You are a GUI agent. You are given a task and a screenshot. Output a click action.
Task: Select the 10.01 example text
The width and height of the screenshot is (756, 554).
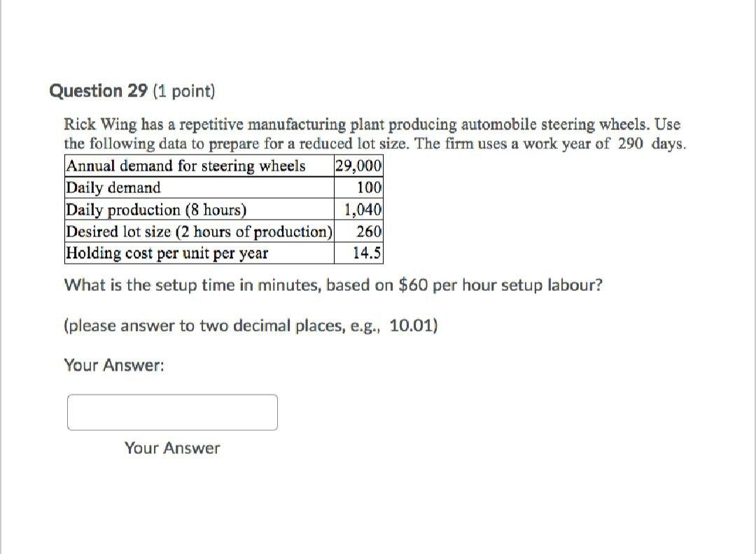click(x=411, y=325)
